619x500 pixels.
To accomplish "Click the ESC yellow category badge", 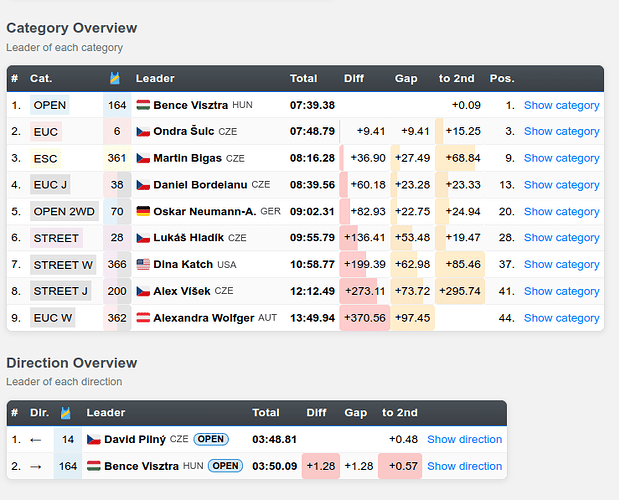I will coord(45,159).
